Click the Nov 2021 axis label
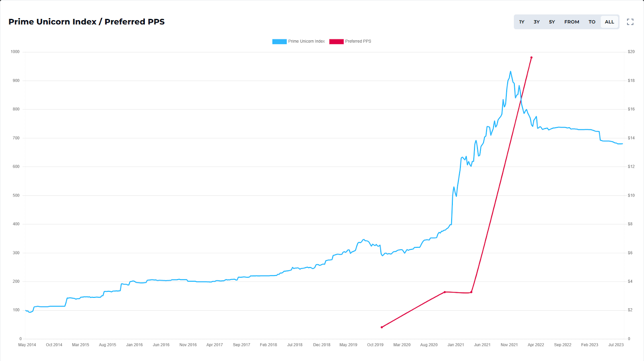The image size is (644, 361). (x=509, y=345)
